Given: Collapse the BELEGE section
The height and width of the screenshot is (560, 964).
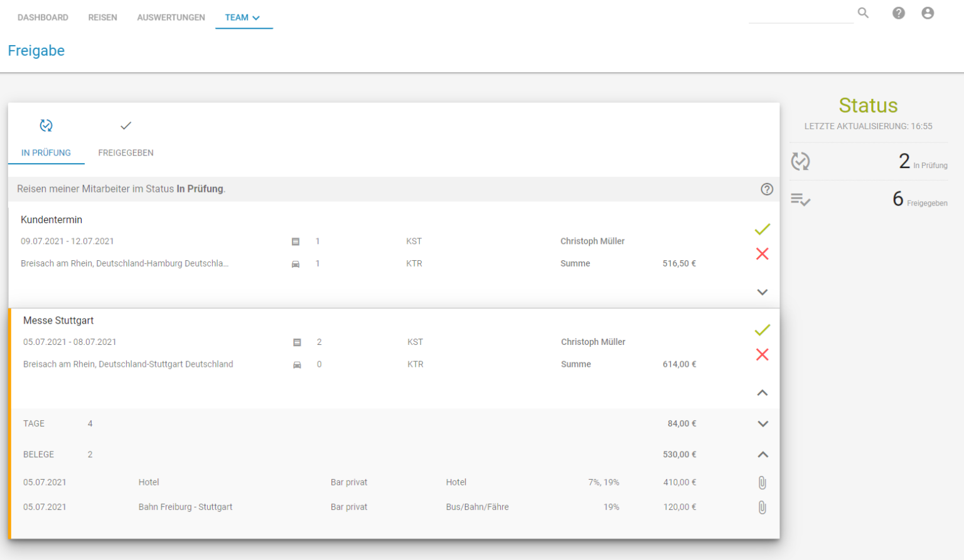Looking at the screenshot, I should pos(763,455).
